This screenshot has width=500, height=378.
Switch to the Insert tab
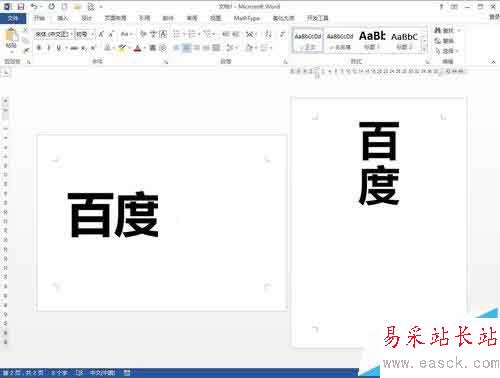[x=63, y=18]
